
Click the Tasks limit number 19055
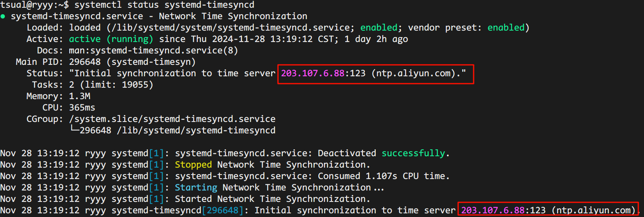tap(135, 85)
